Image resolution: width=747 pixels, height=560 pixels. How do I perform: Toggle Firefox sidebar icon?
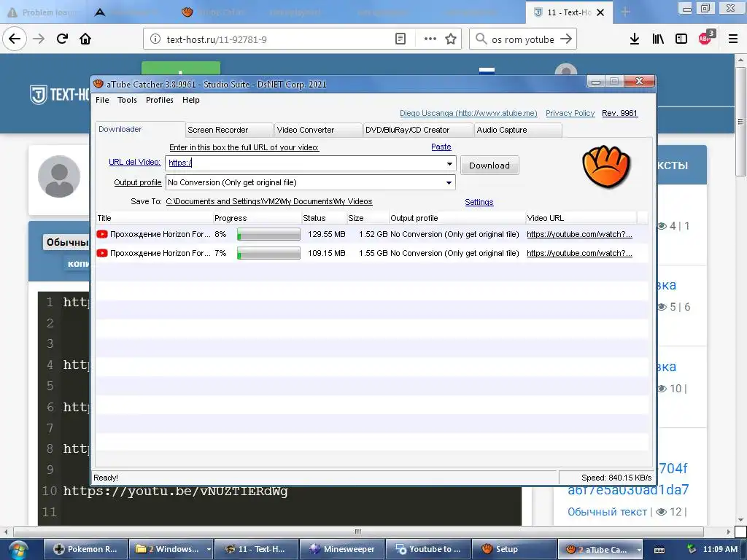[681, 39]
